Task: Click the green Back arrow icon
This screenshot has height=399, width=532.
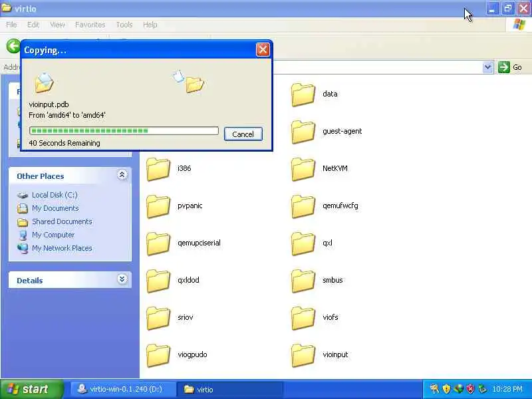Action: [x=13, y=46]
